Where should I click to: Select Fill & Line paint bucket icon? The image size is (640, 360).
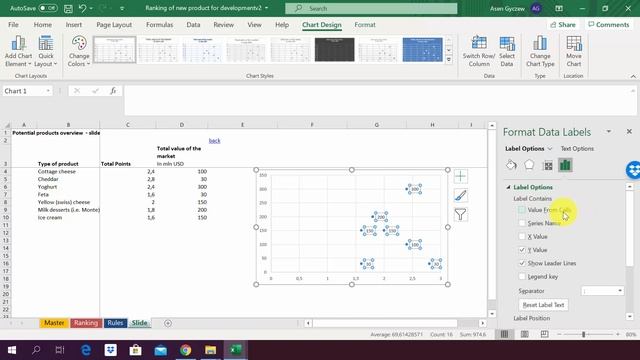[x=511, y=165]
